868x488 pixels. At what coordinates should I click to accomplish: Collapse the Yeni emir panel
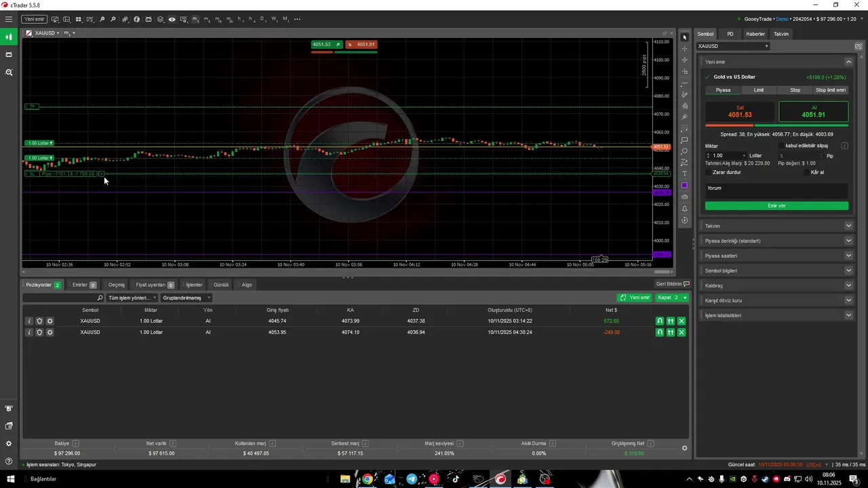pos(848,62)
